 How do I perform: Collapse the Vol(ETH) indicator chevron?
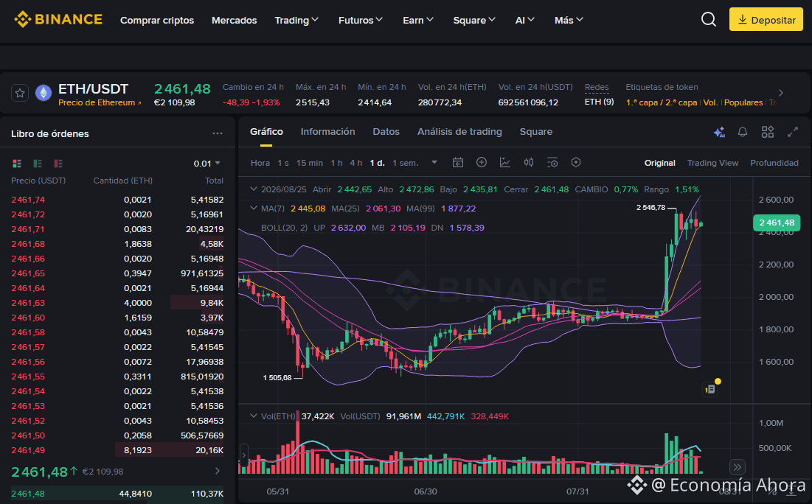pyautogui.click(x=253, y=416)
